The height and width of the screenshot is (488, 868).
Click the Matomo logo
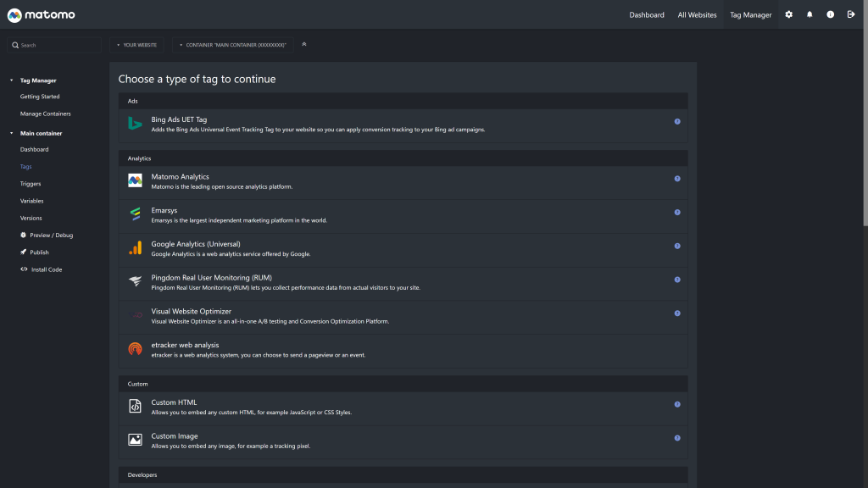[41, 15]
